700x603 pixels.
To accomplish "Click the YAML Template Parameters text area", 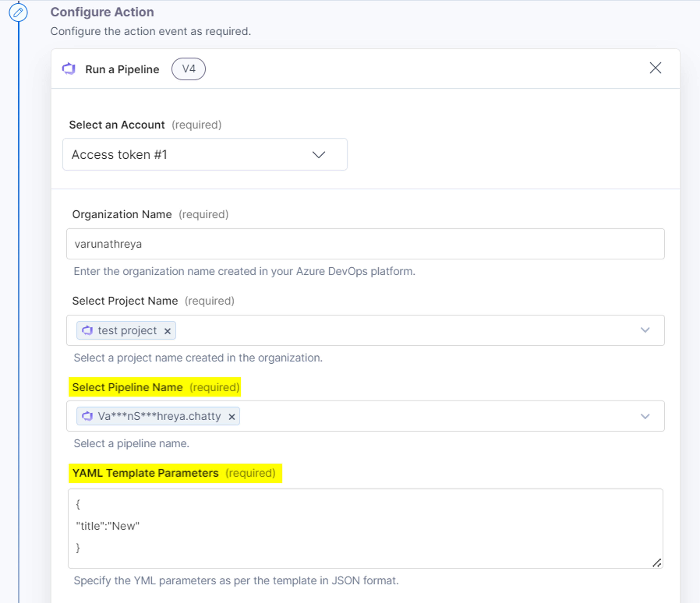I will 365,528.
